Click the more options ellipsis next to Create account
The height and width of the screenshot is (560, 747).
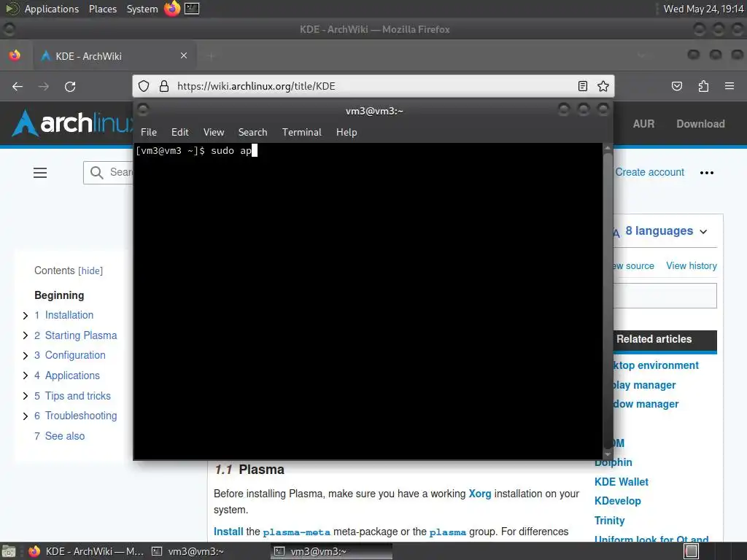pos(706,172)
